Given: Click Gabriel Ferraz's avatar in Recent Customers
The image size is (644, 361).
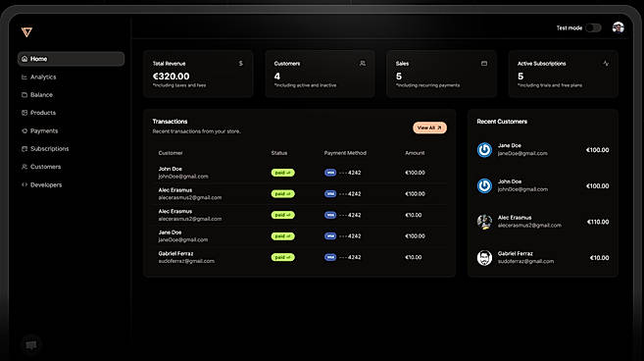Looking at the screenshot, I should (484, 258).
